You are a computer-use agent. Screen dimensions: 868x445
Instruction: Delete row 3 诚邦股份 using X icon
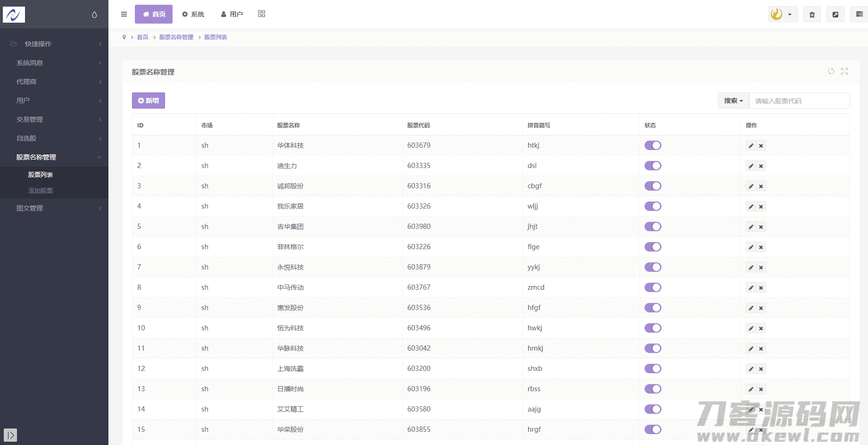pos(761,186)
